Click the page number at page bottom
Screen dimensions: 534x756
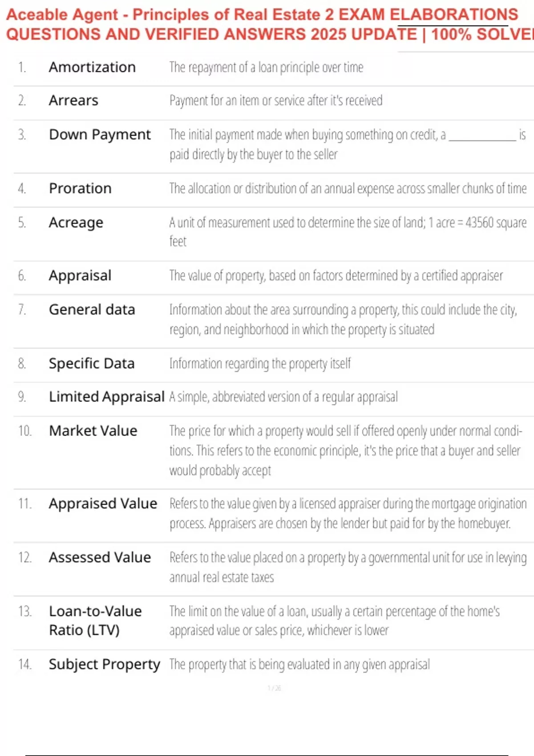coord(274,688)
